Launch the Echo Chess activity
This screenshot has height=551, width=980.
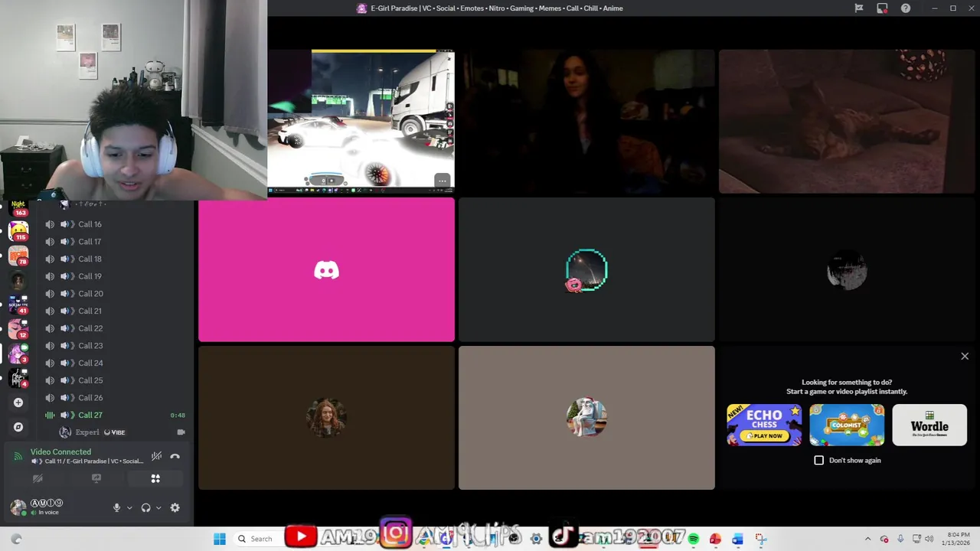764,425
